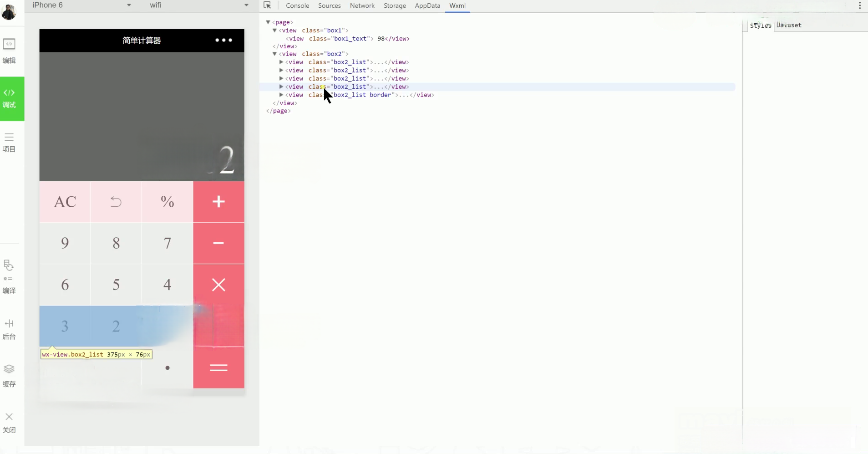
Task: Switch to the Storage tab
Action: 395,5
